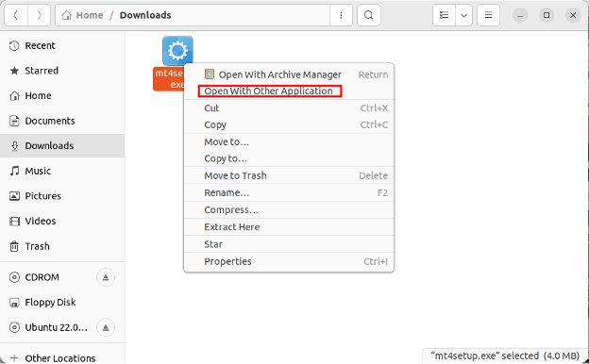Click the mt4setup.exe selected status text
Viewport: 589px width, 364px height.
(x=505, y=356)
